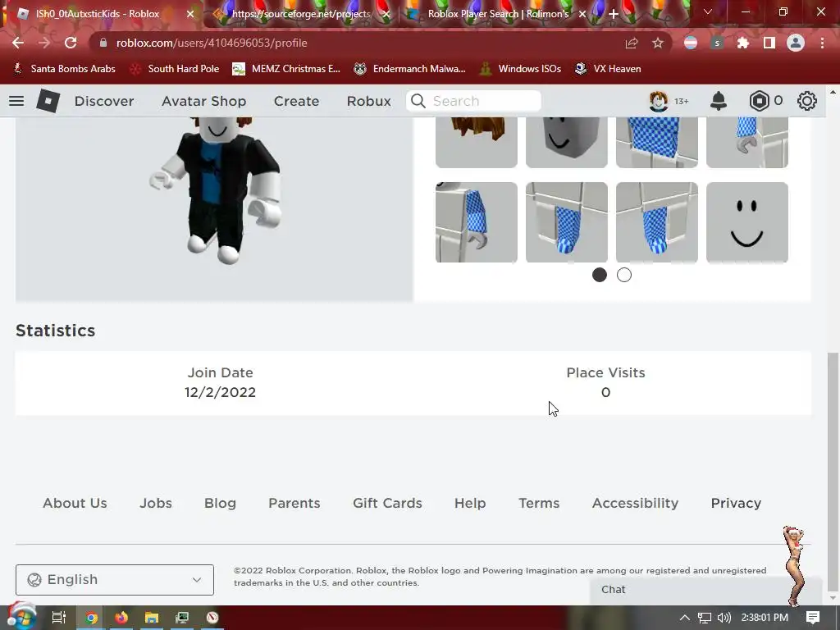The image size is (840, 630).
Task: Open the Accessibility footer link
Action: [636, 503]
